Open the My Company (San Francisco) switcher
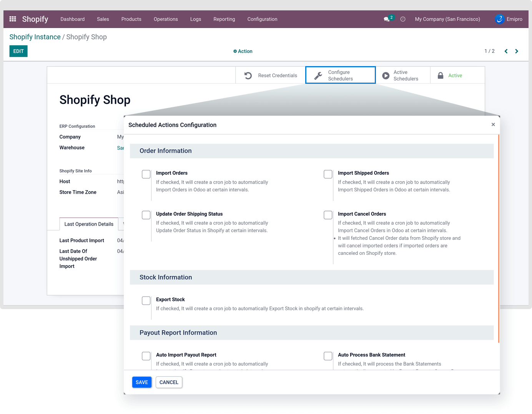This screenshot has width=532, height=414. pos(447,19)
